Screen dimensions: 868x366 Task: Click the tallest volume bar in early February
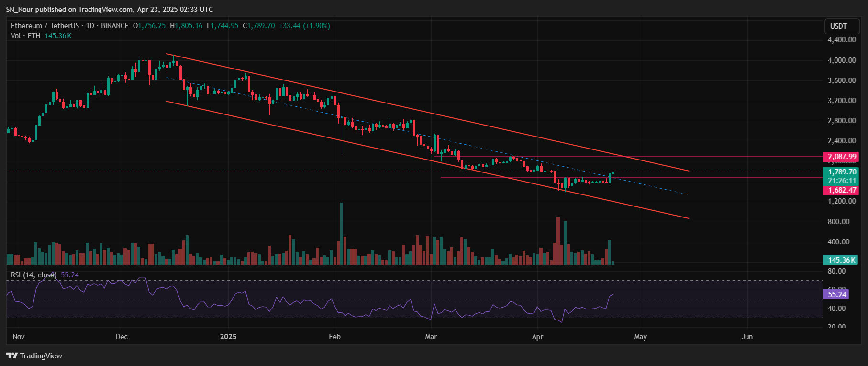[342, 233]
